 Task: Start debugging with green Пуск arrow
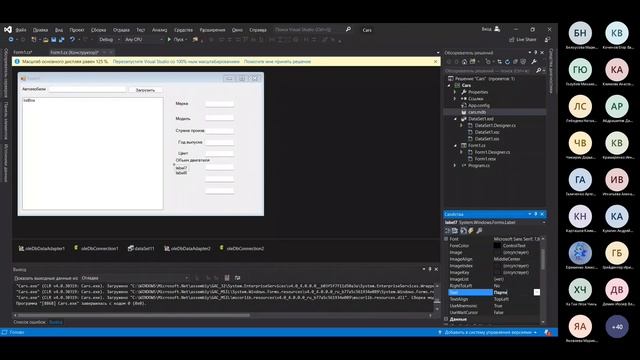[x=169, y=40]
